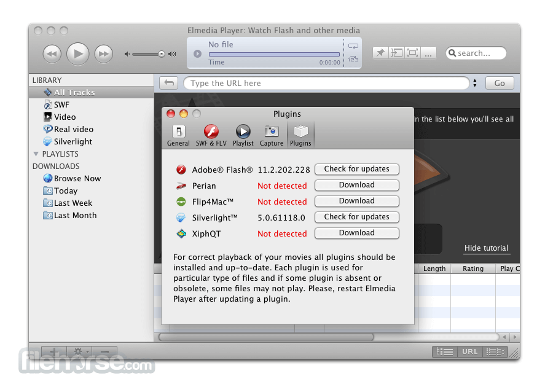Viewport: 553px width, 392px height.
Task: Click the horizontal scrollbar thumb
Action: pyautogui.click(x=266, y=337)
